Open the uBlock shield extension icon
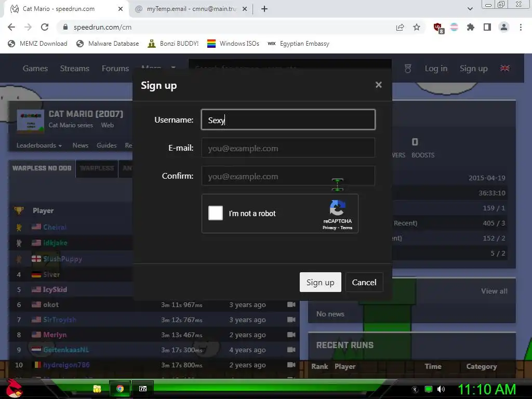Image resolution: width=532 pixels, height=399 pixels. click(x=438, y=28)
